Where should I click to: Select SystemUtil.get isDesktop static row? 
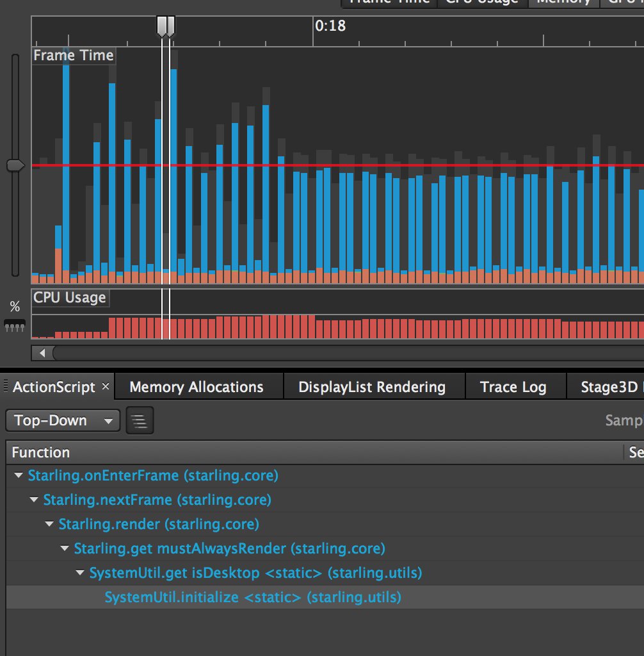[x=325, y=573]
